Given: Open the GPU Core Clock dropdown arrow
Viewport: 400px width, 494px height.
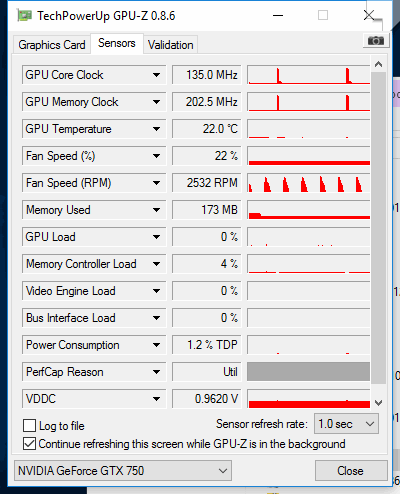Looking at the screenshot, I should (156, 75).
